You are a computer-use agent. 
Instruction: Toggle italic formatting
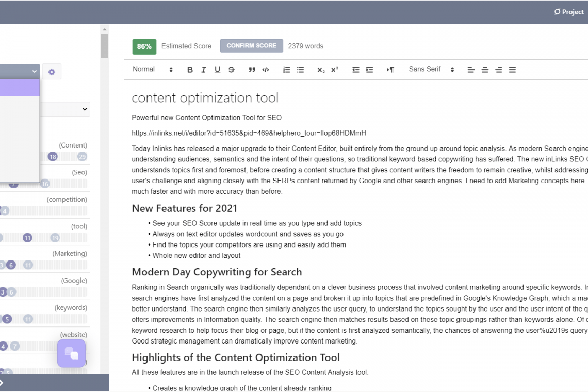click(203, 70)
